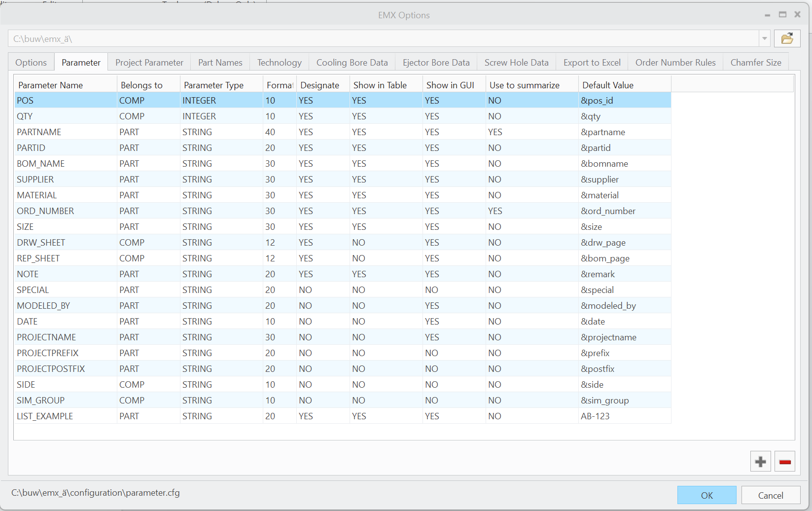Click the Parameter Name column header

tap(50, 85)
